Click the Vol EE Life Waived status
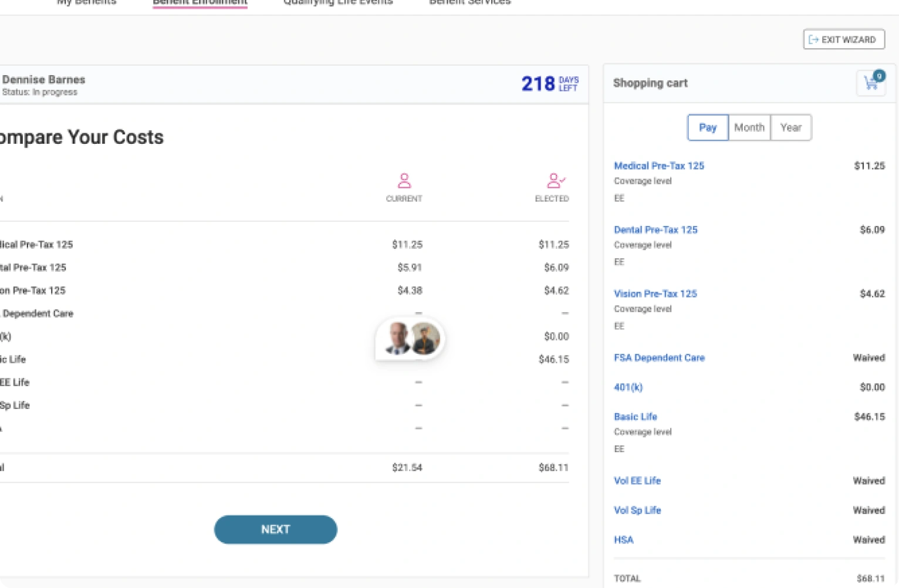The width and height of the screenshot is (899, 588). [868, 481]
